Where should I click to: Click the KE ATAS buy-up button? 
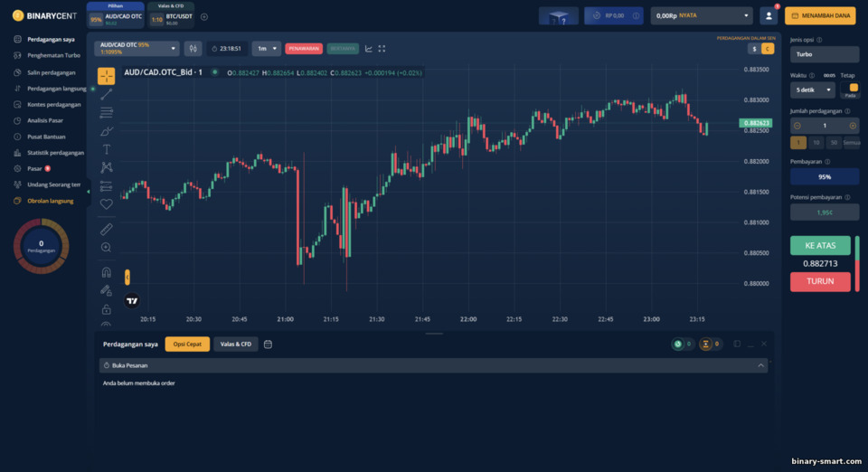[820, 246]
